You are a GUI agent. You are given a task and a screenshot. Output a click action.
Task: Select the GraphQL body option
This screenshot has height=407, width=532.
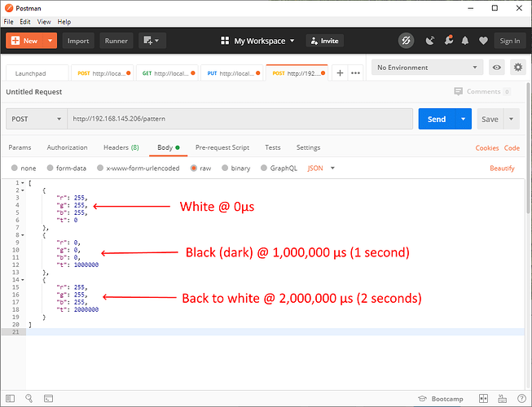point(279,168)
